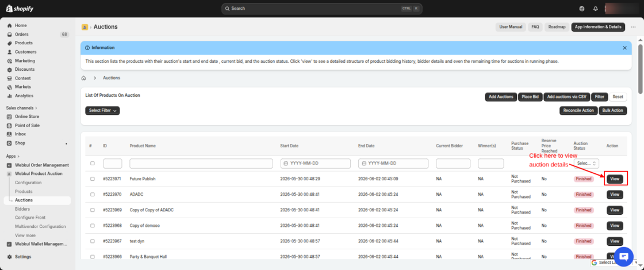
Task: Open Webkul Product Auction app icon
Action: click(x=9, y=174)
